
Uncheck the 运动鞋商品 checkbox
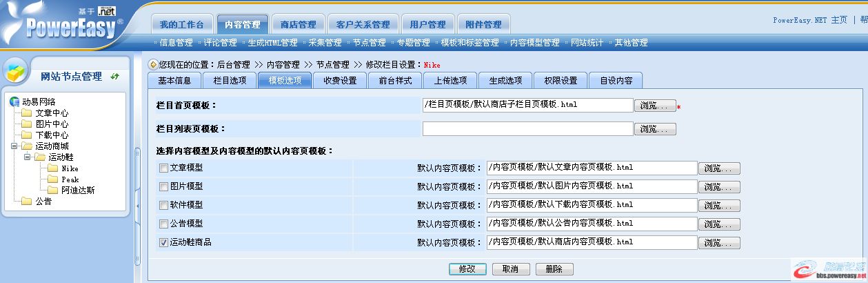coord(163,242)
